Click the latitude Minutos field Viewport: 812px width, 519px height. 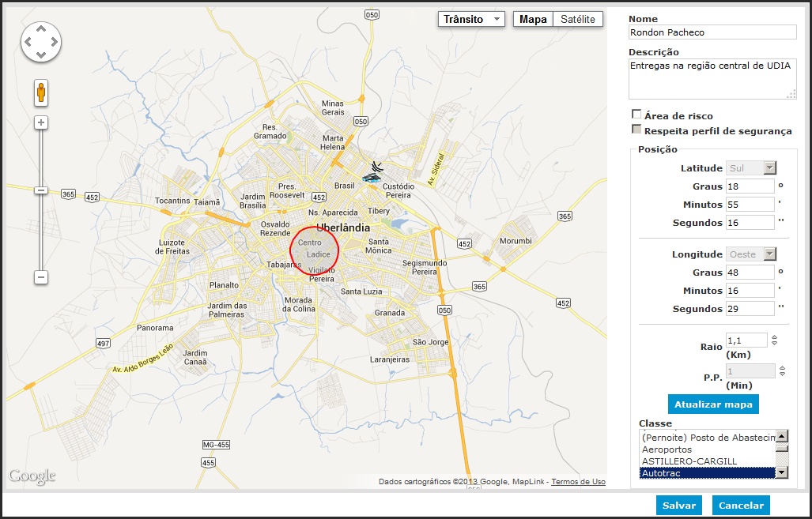coord(750,205)
